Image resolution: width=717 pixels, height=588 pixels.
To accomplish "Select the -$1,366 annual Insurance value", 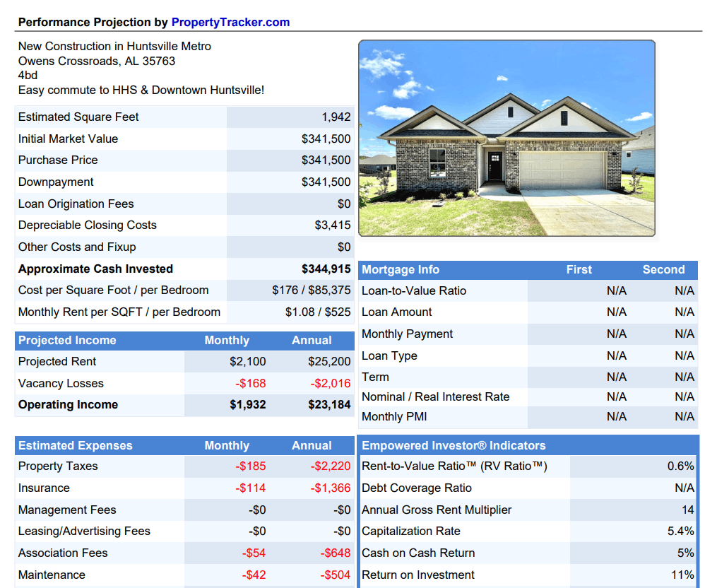I will click(331, 488).
